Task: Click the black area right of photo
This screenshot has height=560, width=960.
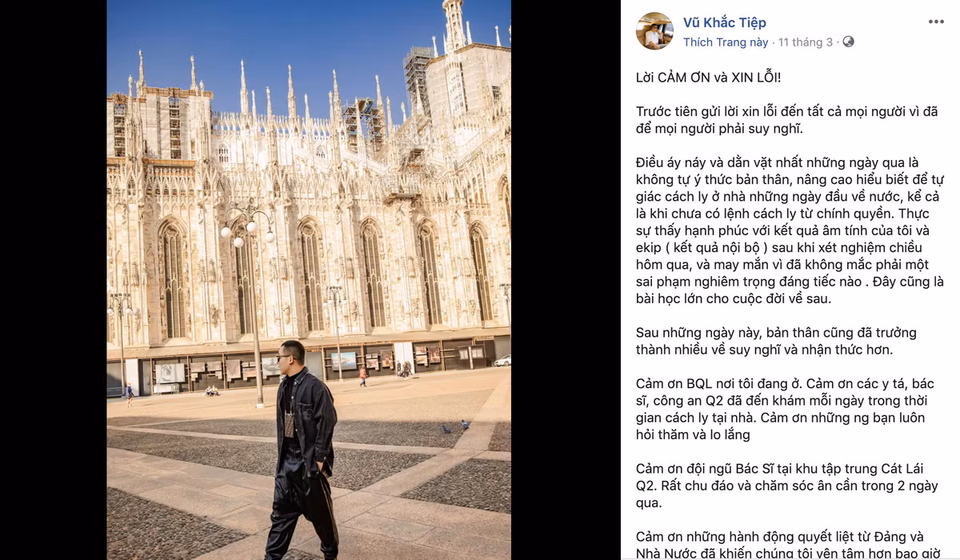Action: pos(566,280)
